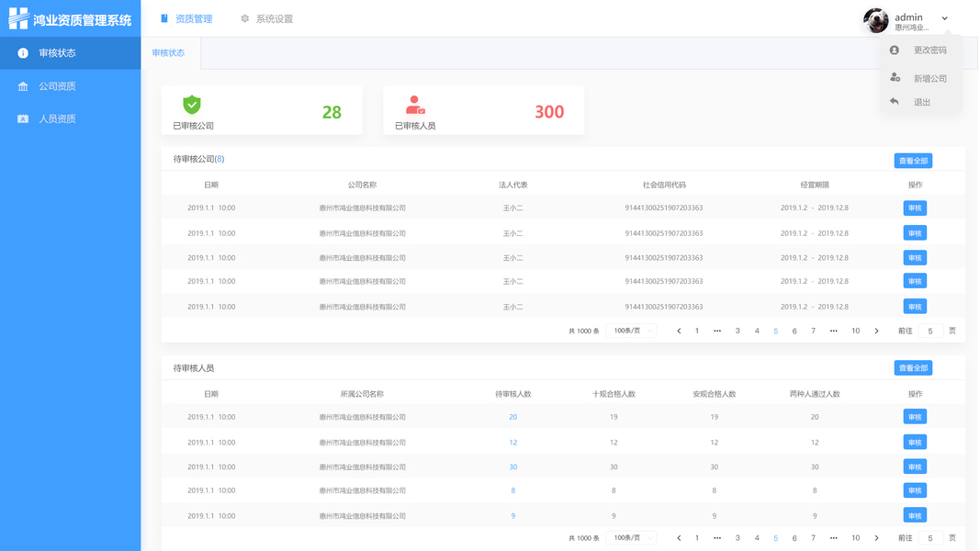The height and width of the screenshot is (551, 980).
Task: Go to next page in personnel table pagination
Action: click(x=876, y=538)
